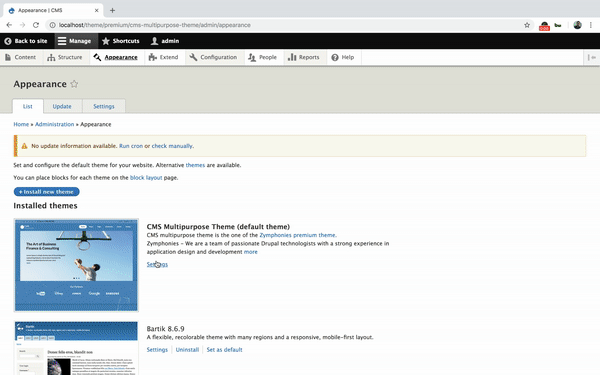
Task: Open the Zymphonies premium theme link
Action: click(298, 235)
